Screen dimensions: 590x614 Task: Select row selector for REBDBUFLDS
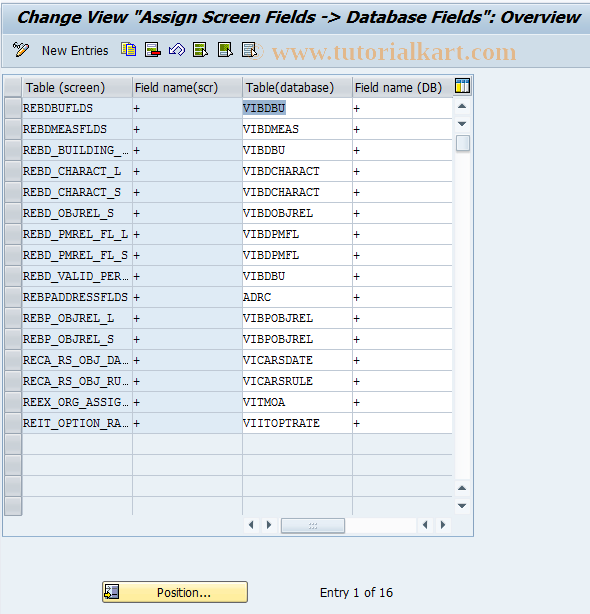pyautogui.click(x=13, y=108)
